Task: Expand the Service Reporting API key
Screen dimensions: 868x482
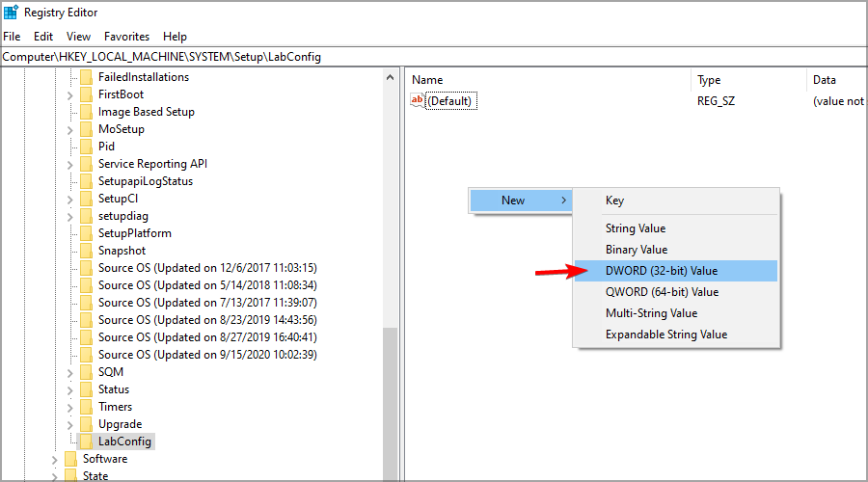Action: [69, 165]
